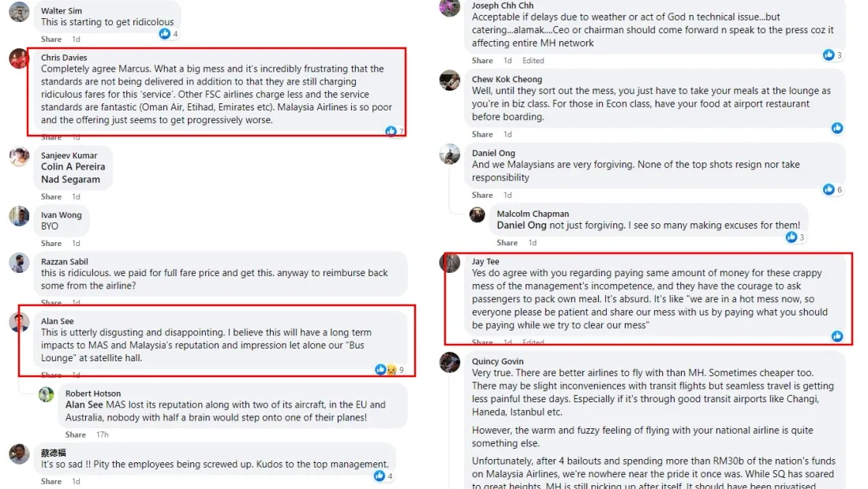Image resolution: width=868 pixels, height=489 pixels.
Task: Click Share under Robert Hotson's reply
Action: pyautogui.click(x=76, y=435)
